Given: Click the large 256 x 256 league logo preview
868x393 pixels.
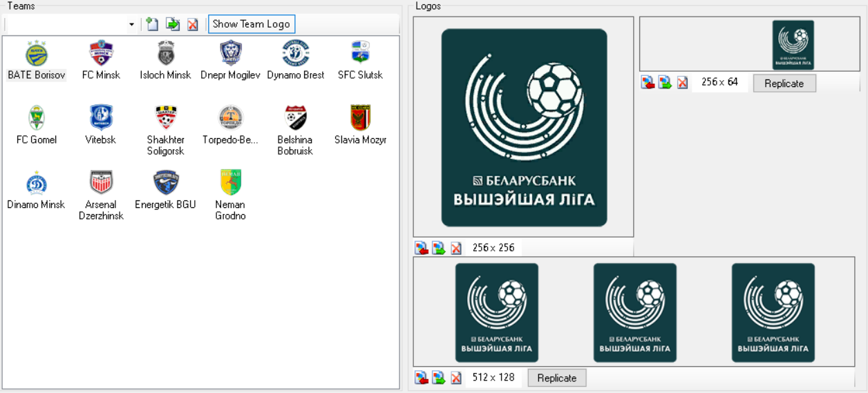Looking at the screenshot, I should [524, 128].
